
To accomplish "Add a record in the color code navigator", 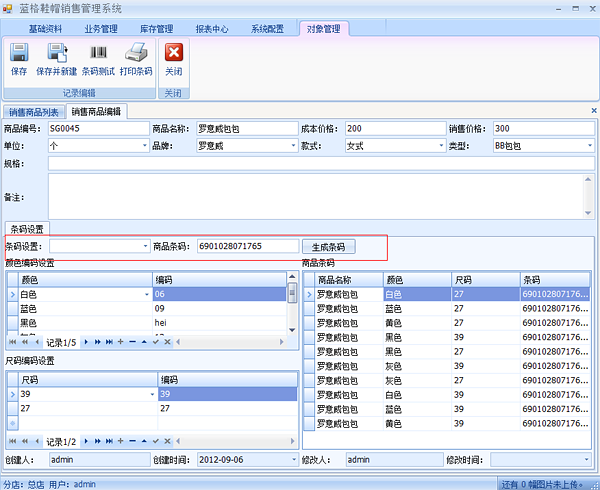I will click(x=120, y=342).
